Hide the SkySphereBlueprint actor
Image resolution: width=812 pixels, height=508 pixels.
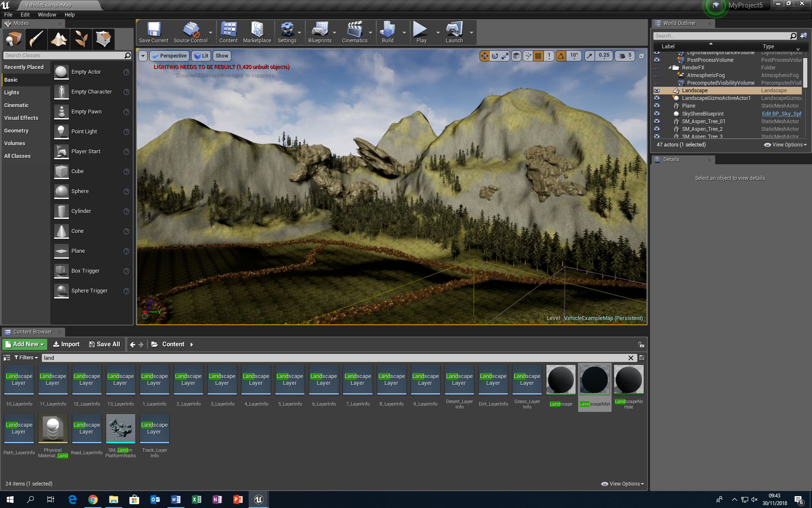(657, 113)
